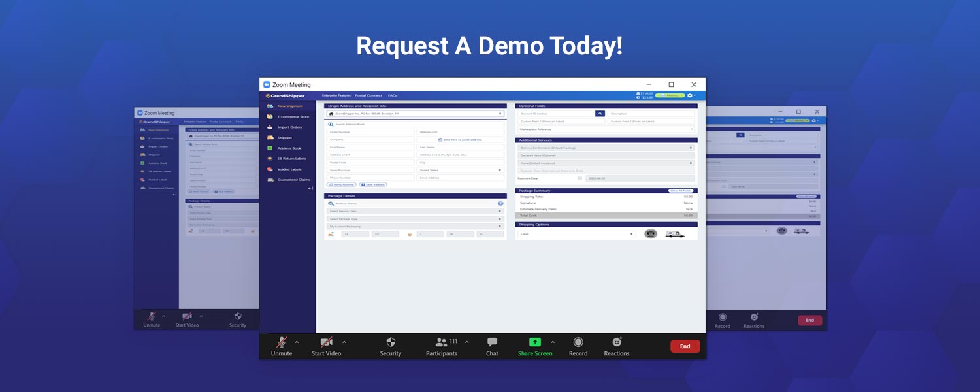Click the Postmark Date field showing 2022-06-20

pyautogui.click(x=640, y=178)
